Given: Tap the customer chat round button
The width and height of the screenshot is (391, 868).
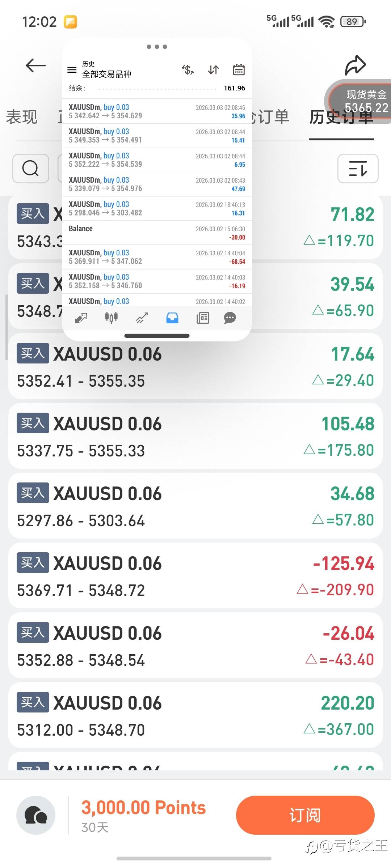Looking at the screenshot, I should coord(36,815).
